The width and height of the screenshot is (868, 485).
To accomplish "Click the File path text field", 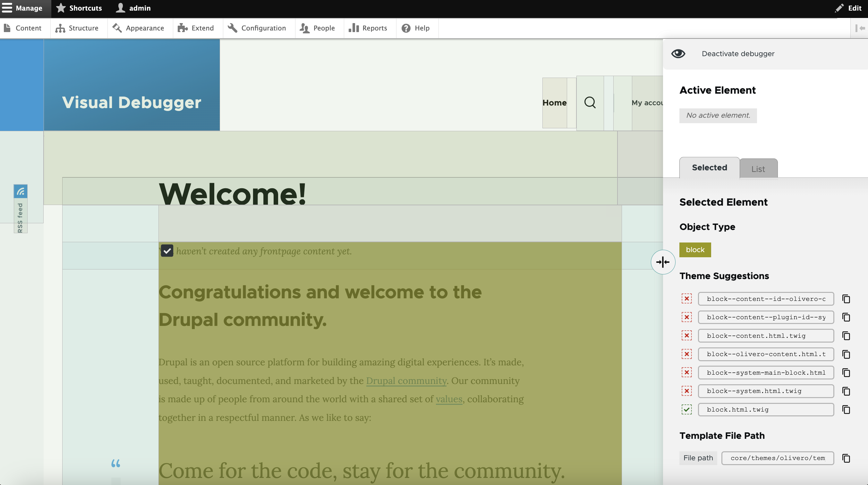I will tap(698, 458).
